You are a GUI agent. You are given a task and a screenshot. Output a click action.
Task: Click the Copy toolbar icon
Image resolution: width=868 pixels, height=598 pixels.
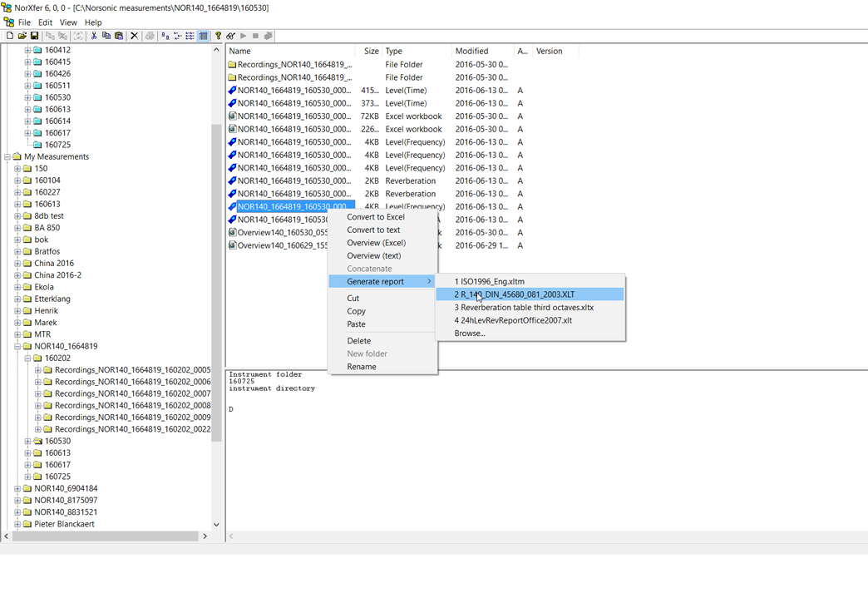106,36
